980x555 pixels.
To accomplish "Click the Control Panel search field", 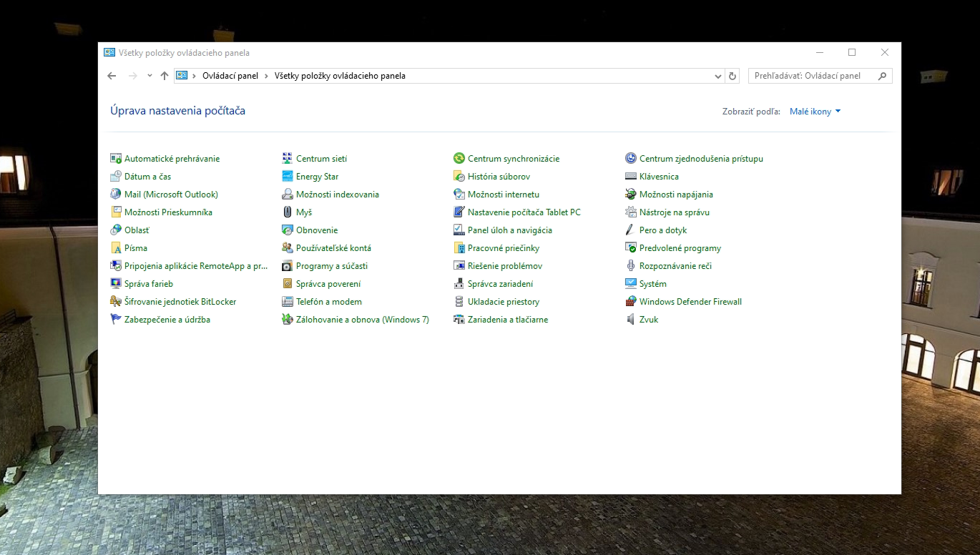I will 812,76.
